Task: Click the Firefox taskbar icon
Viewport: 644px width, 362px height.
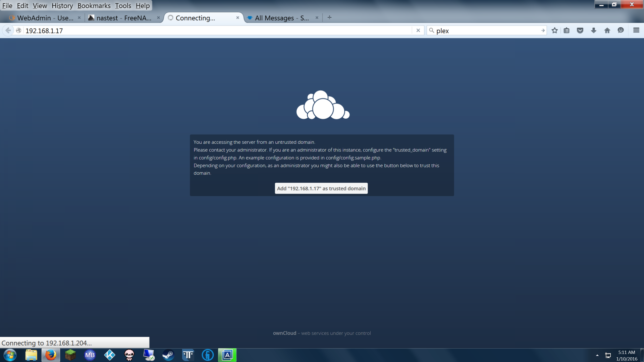Action: pyautogui.click(x=51, y=355)
